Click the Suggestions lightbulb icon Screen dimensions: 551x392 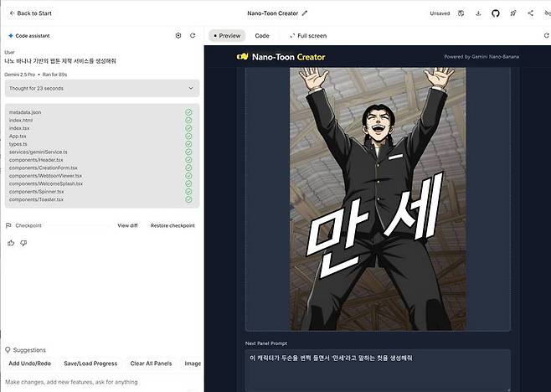click(x=8, y=350)
